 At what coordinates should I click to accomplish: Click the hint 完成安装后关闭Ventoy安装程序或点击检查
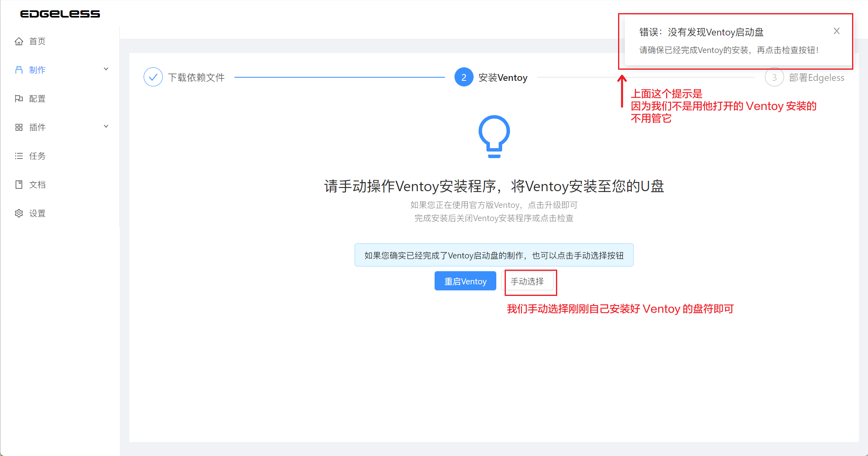494,218
